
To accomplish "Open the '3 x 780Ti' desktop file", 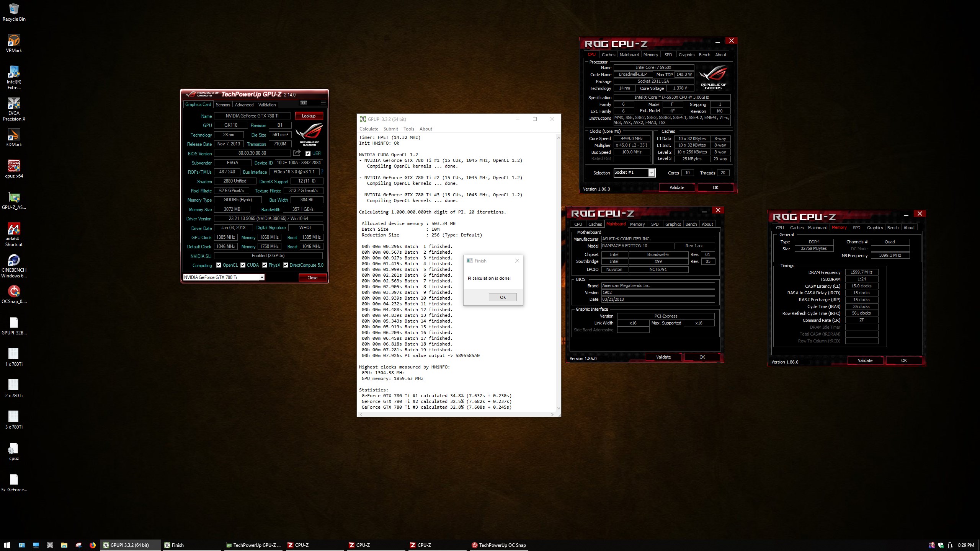I will click(14, 420).
